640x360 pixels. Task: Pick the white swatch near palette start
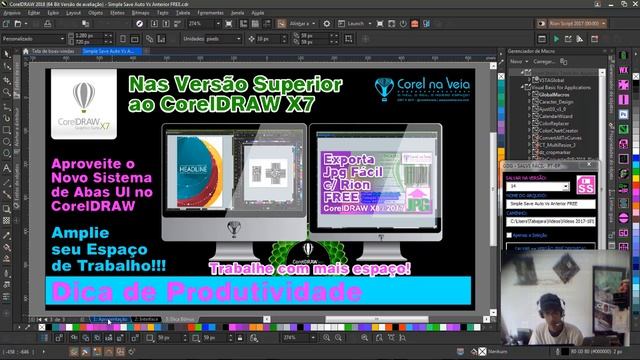pyautogui.click(x=69, y=327)
